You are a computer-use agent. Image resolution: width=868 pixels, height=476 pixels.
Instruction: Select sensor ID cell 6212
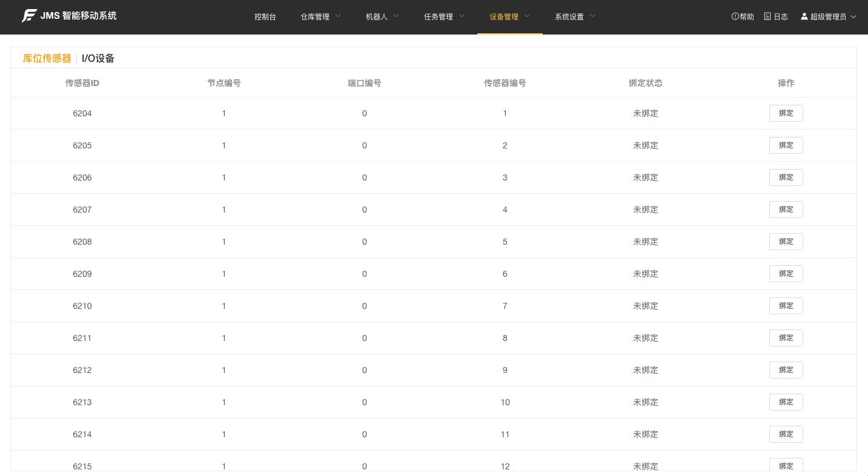click(82, 370)
